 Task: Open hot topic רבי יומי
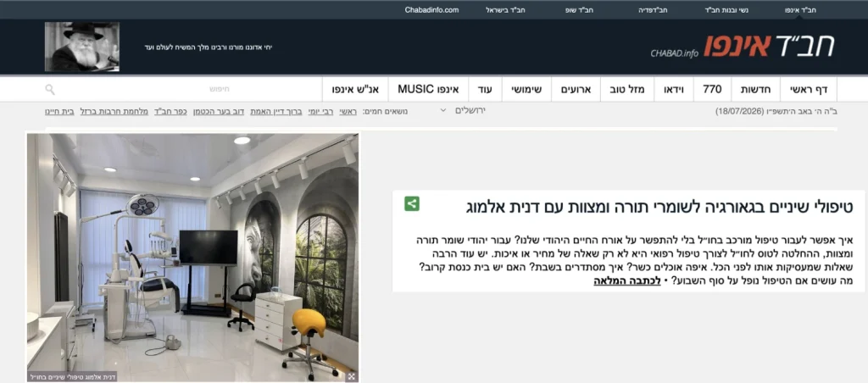(321, 111)
